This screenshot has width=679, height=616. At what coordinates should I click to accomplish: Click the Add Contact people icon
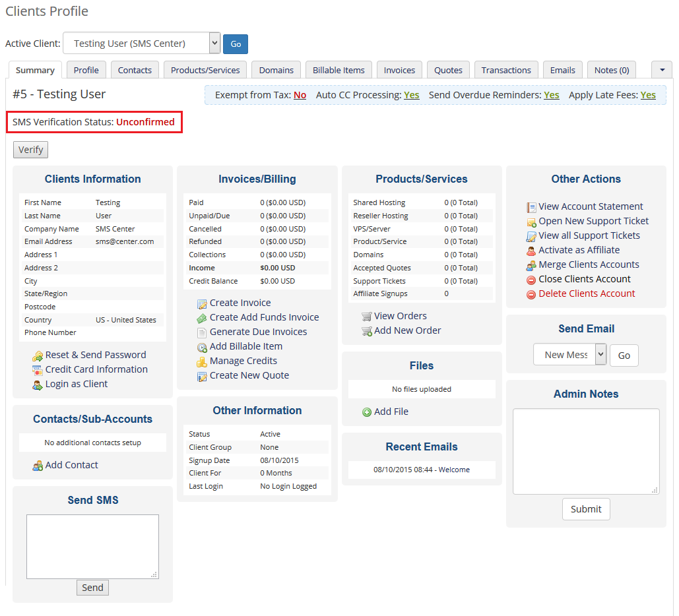click(38, 466)
